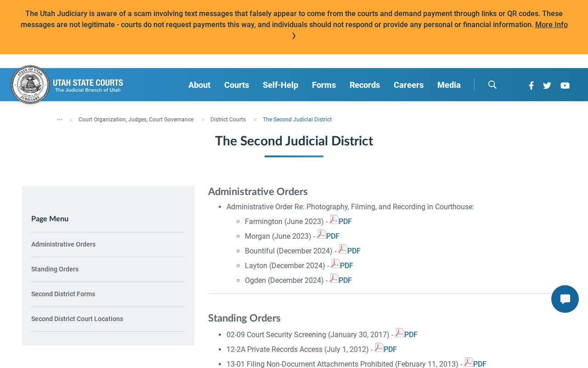Open the Utah Courts YouTube icon

pos(565,85)
